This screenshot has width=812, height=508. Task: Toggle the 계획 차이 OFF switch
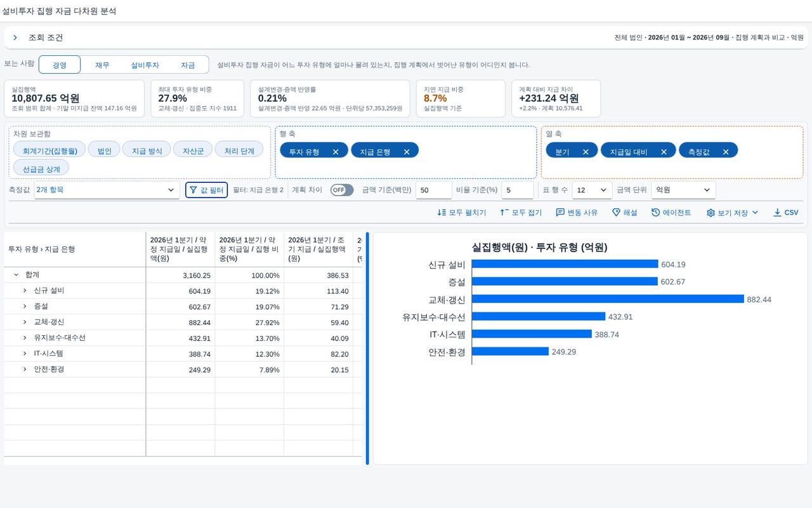(x=342, y=190)
